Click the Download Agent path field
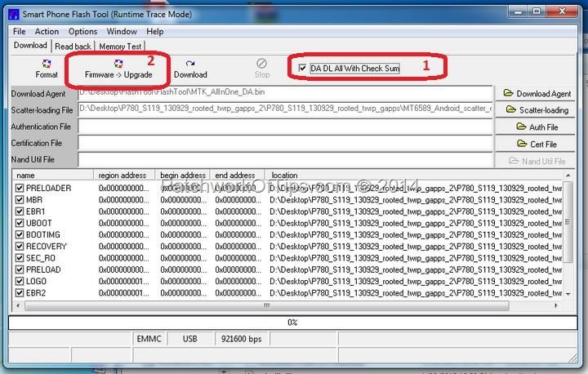The image size is (588, 374). coord(285,92)
